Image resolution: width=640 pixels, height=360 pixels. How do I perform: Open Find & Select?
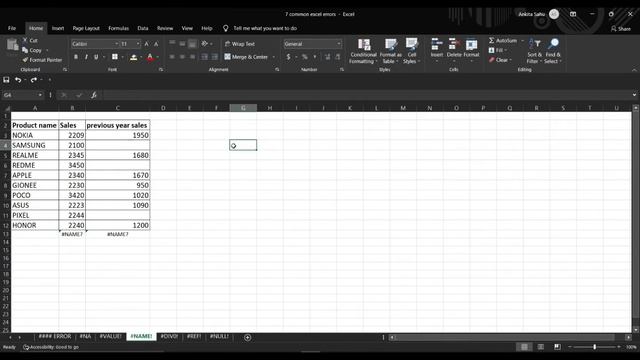[553, 51]
